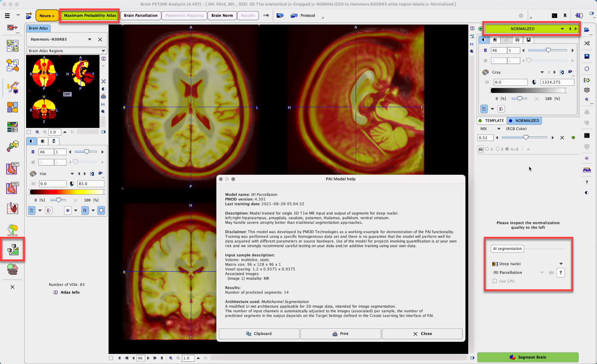Expand the Brain Atlas Regions dropdown

coord(103,51)
